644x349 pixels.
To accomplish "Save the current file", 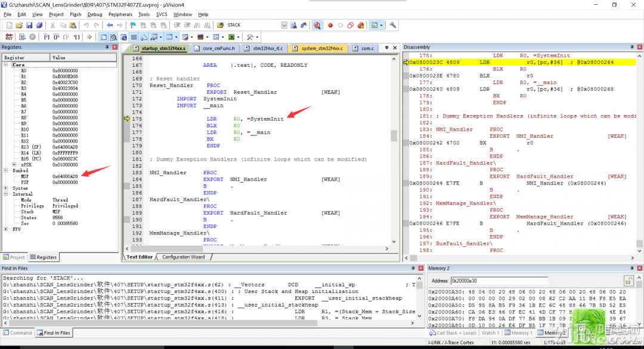I will 29,25.
